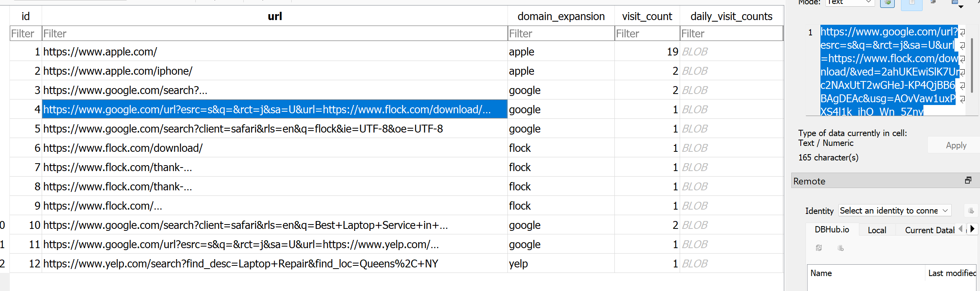Open the editor Mode dropdown
Screen dimensions: 980x291
[849, 2]
